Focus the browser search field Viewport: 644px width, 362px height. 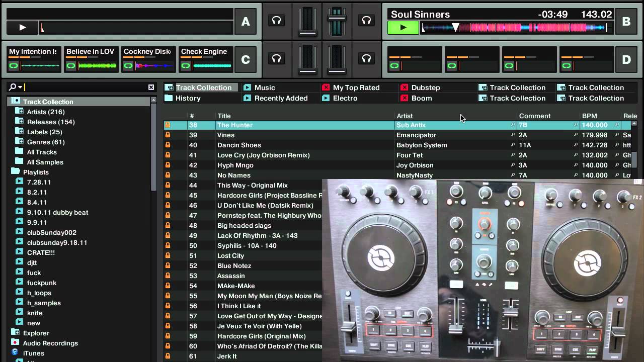point(86,87)
